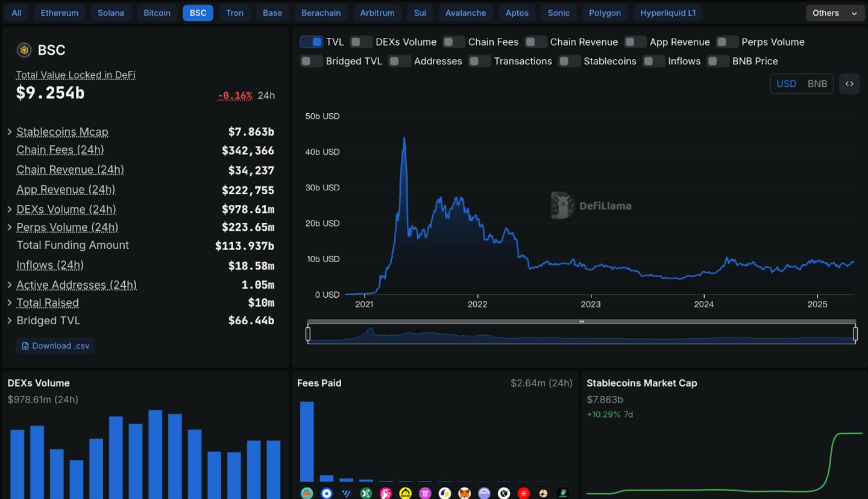The width and height of the screenshot is (868, 499).
Task: Click the embed code icon beside BNB
Action: point(849,84)
